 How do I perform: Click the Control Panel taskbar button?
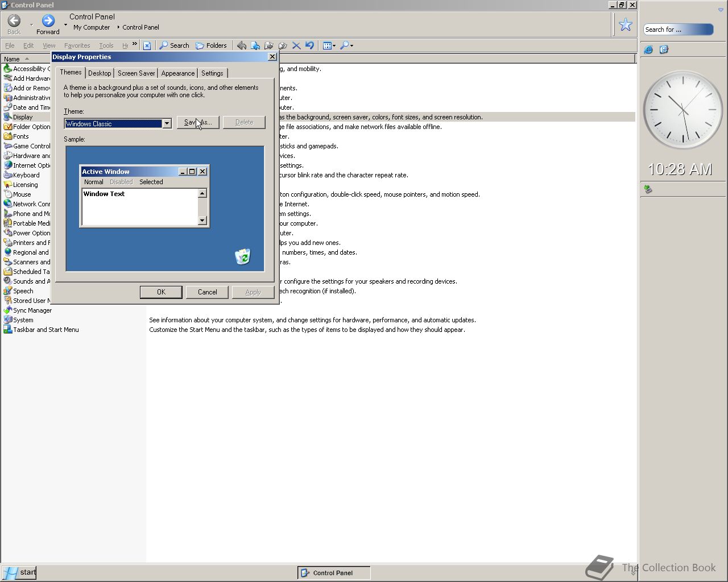334,573
